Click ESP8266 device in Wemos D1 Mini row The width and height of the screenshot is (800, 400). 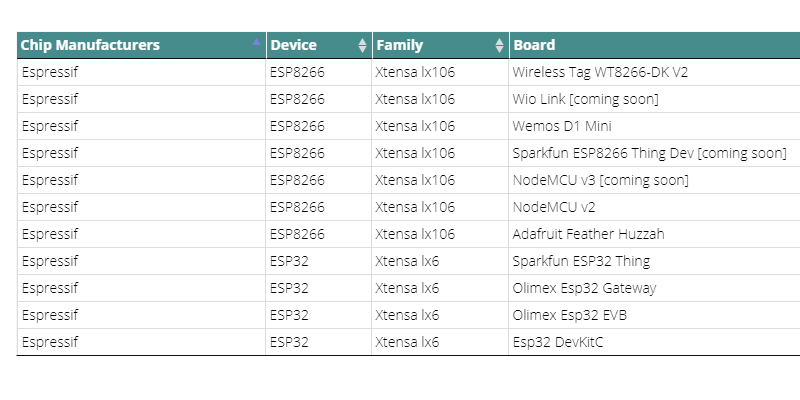pyautogui.click(x=297, y=126)
